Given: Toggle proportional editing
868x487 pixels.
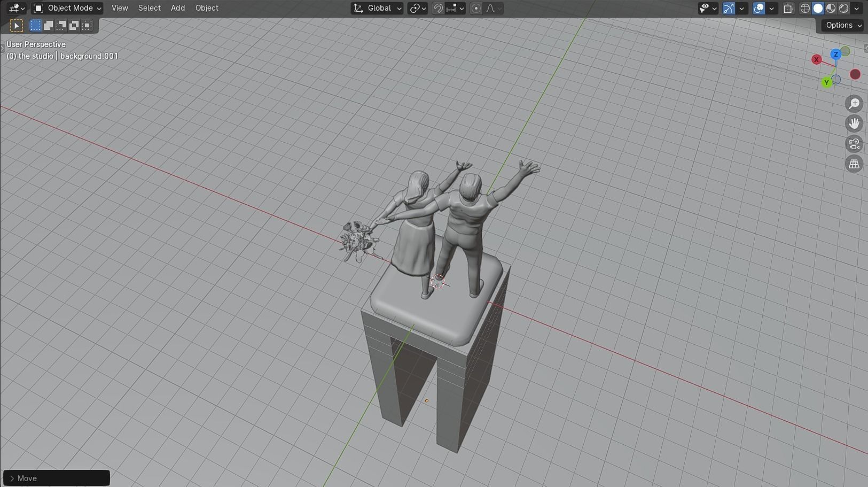Looking at the screenshot, I should 476,8.
